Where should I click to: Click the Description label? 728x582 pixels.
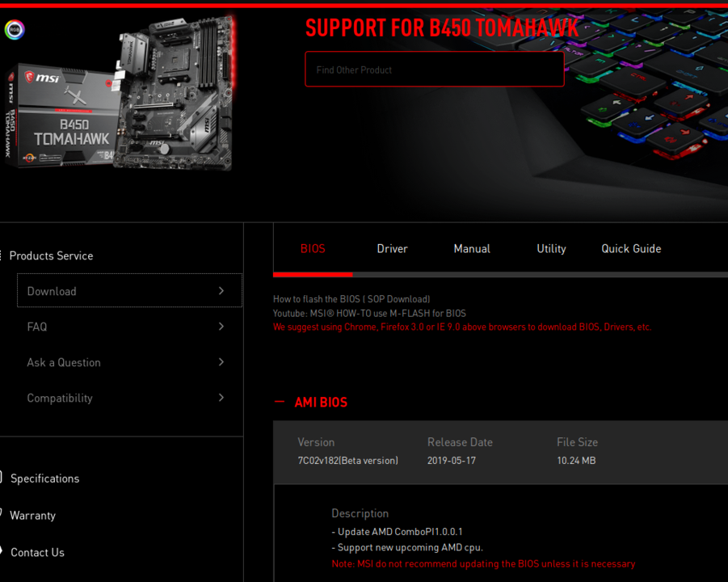click(360, 513)
